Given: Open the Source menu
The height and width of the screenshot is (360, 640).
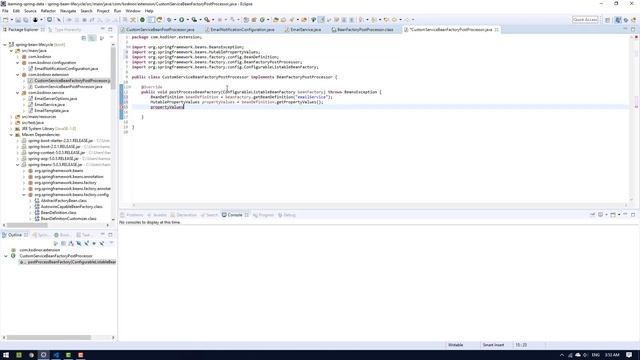Looking at the screenshot, I should pyautogui.click(x=30, y=11).
